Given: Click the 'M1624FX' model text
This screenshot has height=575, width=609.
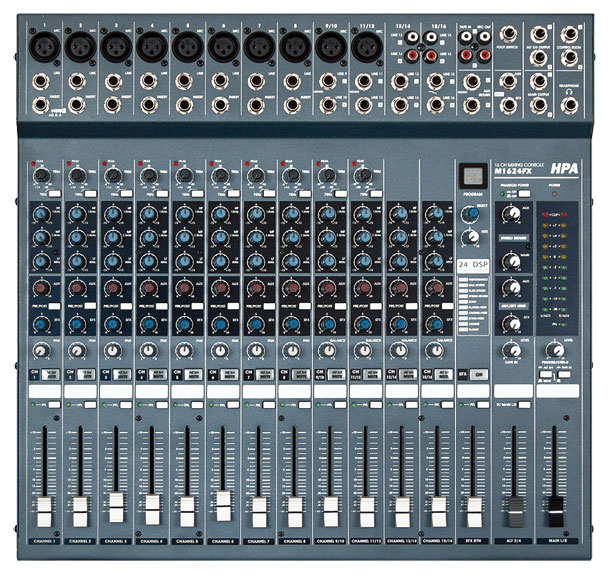Looking at the screenshot, I should (x=513, y=171).
